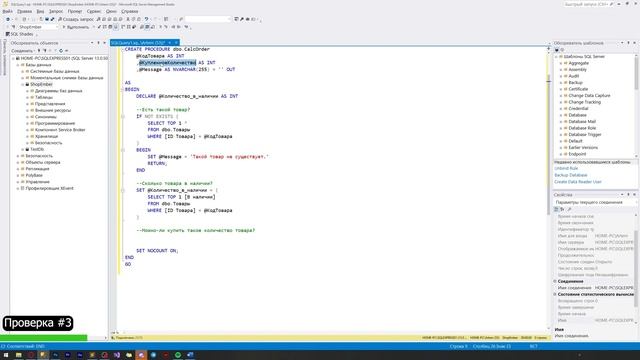This screenshot has width=640, height=360.
Task: Click the Строка line indicator in status bar
Action: click(458, 347)
